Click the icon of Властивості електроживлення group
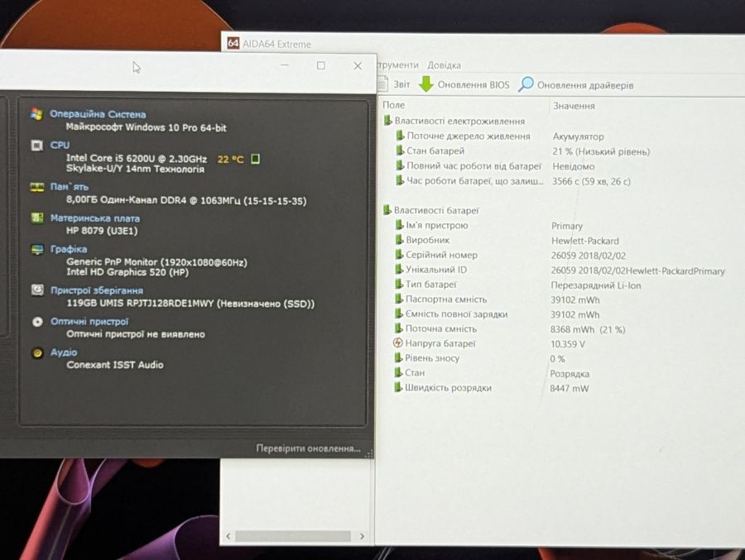Screen dimensions: 745x560 coord(387,121)
